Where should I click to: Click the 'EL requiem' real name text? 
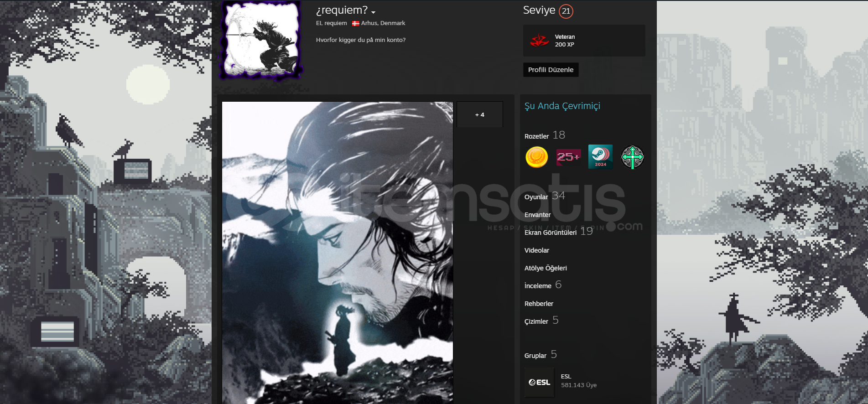click(332, 23)
